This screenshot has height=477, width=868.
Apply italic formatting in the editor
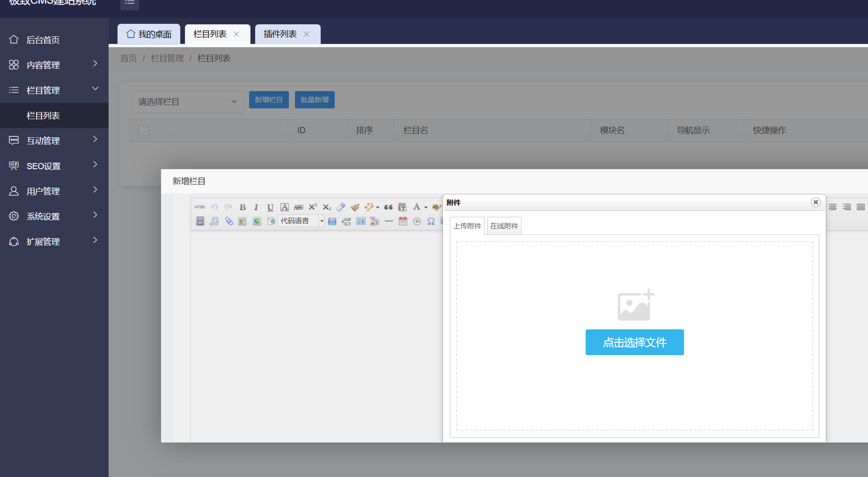(256, 207)
